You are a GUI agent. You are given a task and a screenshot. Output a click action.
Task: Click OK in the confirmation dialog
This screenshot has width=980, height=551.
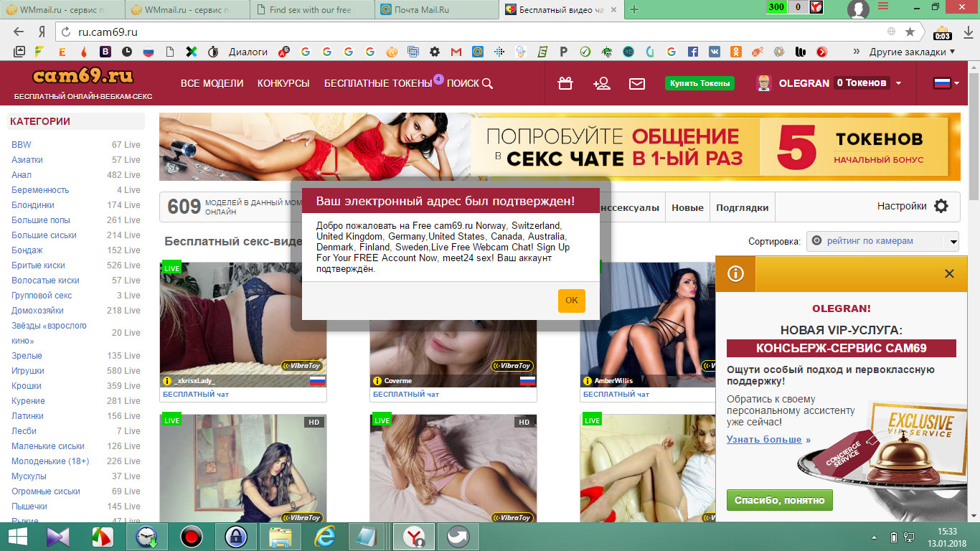tap(572, 301)
